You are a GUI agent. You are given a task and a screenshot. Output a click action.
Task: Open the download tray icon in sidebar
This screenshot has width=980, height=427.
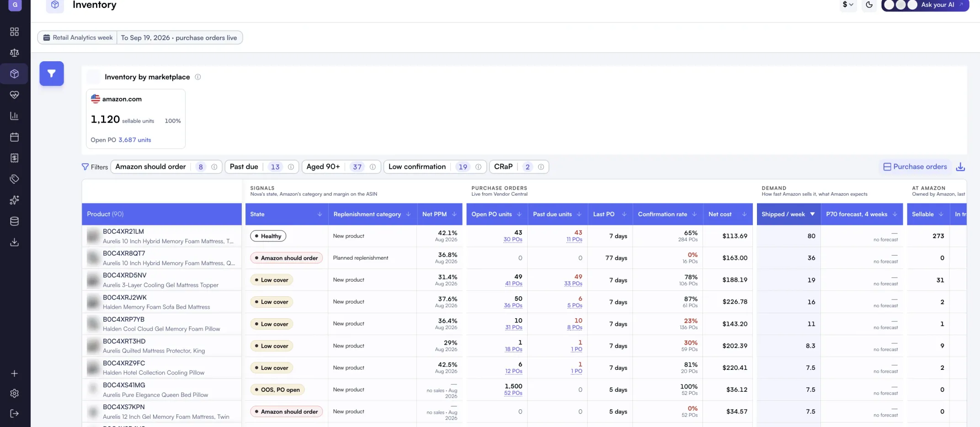(14, 242)
